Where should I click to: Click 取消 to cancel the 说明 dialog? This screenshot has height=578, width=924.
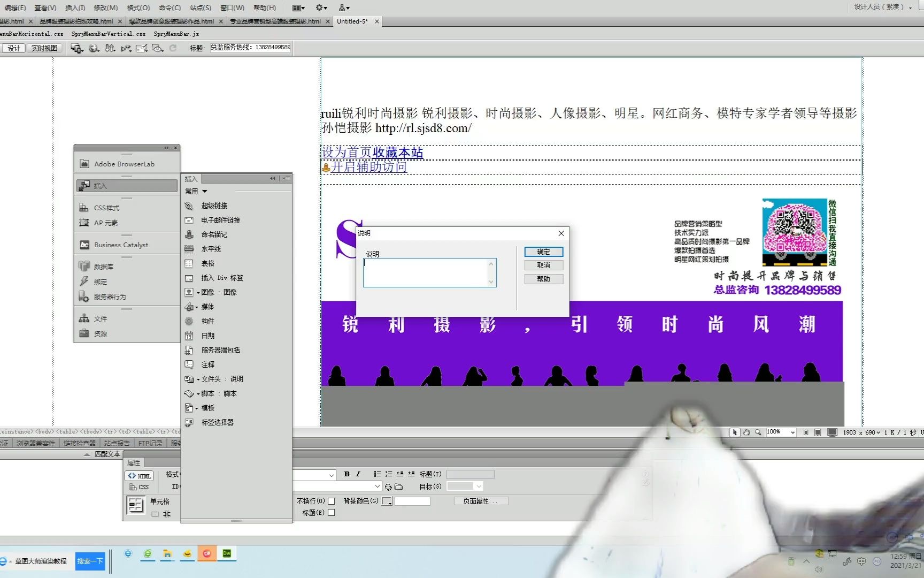click(543, 265)
